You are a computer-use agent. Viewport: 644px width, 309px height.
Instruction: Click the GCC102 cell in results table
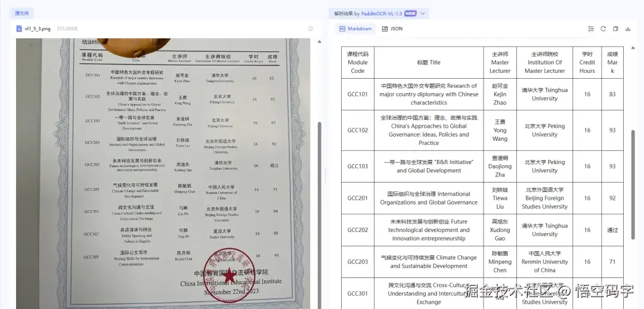pos(358,130)
